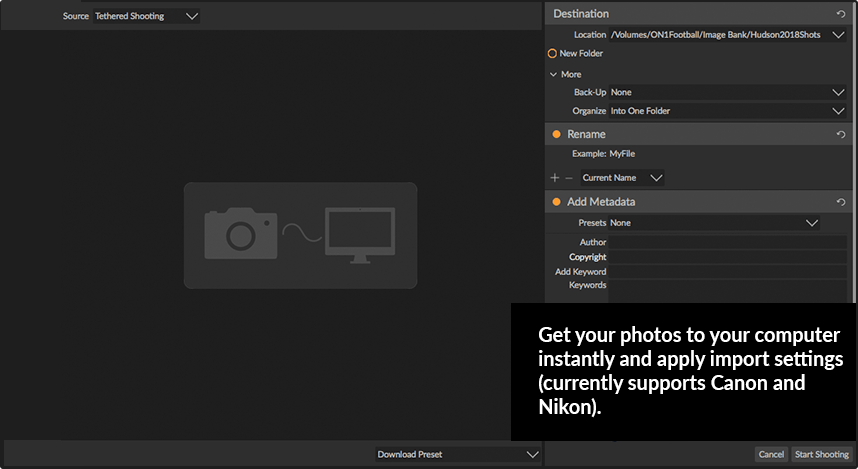The image size is (858, 469).
Task: Click the Author input field
Action: tap(728, 242)
